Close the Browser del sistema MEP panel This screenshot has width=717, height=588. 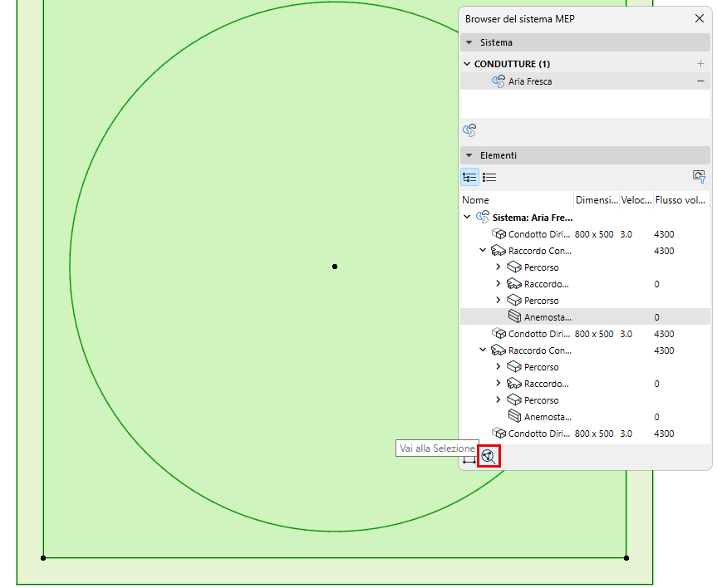tap(700, 18)
